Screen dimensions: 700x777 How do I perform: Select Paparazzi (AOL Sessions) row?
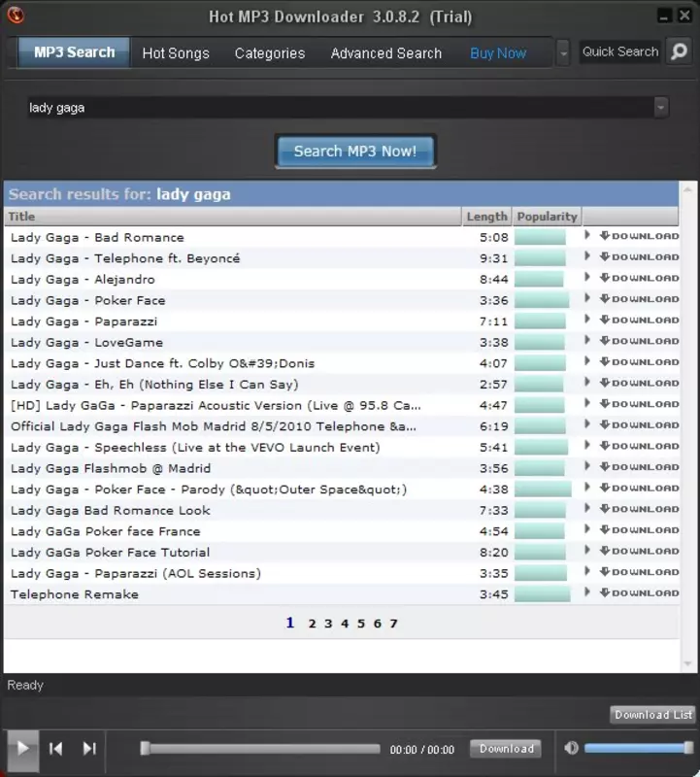(x=342, y=573)
